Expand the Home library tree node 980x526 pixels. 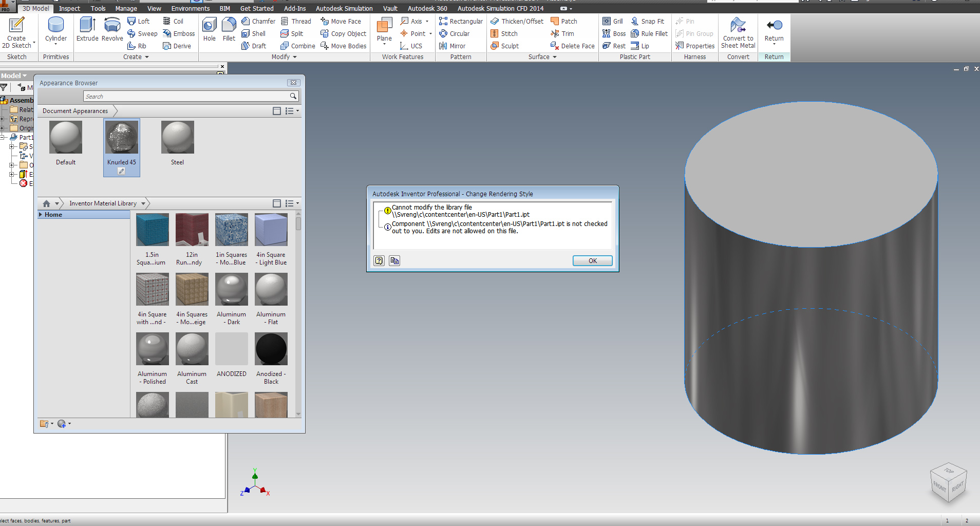(40, 215)
